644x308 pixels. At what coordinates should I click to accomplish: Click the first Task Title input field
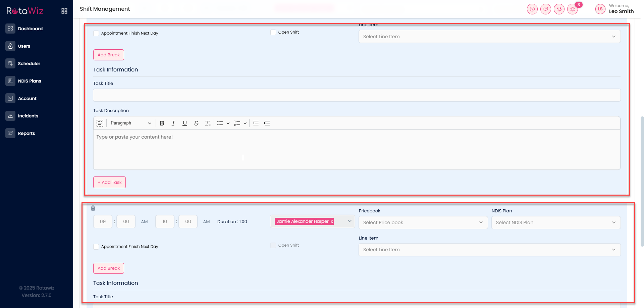(357, 95)
